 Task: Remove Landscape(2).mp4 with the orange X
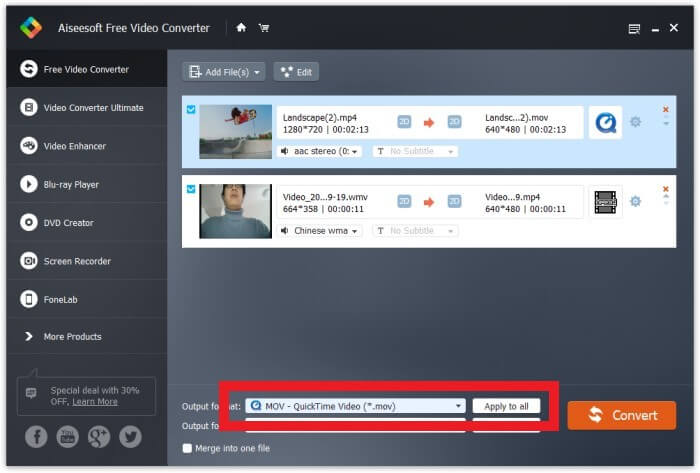click(666, 109)
